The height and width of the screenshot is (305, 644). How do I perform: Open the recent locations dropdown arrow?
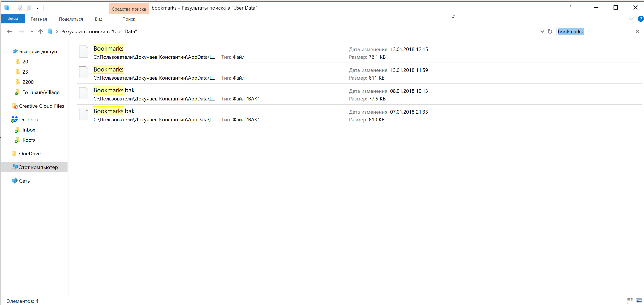[32, 32]
